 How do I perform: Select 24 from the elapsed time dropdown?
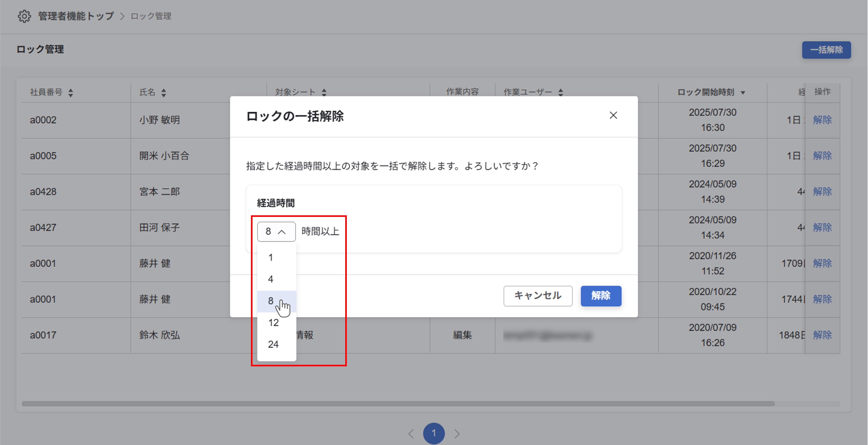274,344
